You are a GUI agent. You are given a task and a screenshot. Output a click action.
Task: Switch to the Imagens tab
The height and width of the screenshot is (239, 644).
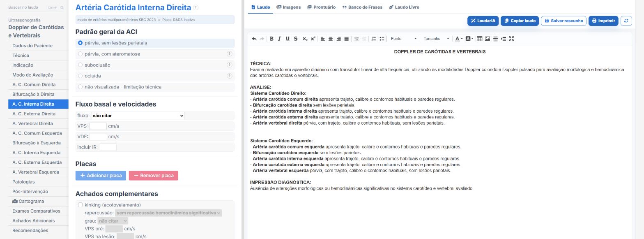(x=289, y=7)
